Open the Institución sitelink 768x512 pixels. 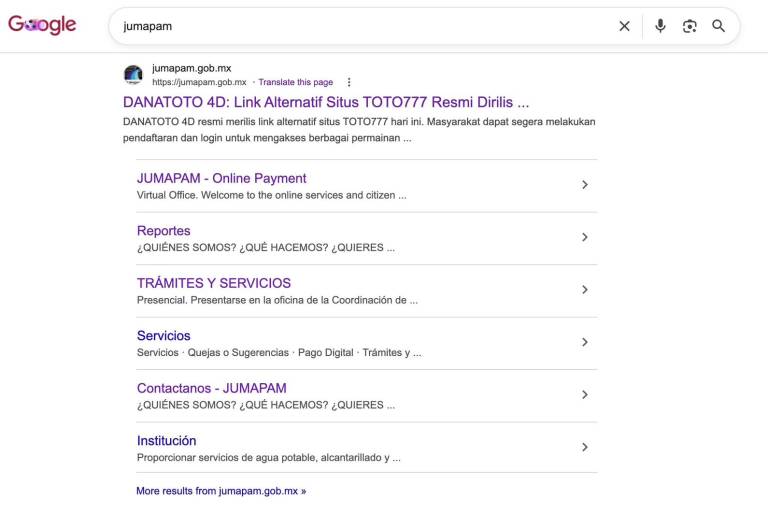click(x=167, y=441)
